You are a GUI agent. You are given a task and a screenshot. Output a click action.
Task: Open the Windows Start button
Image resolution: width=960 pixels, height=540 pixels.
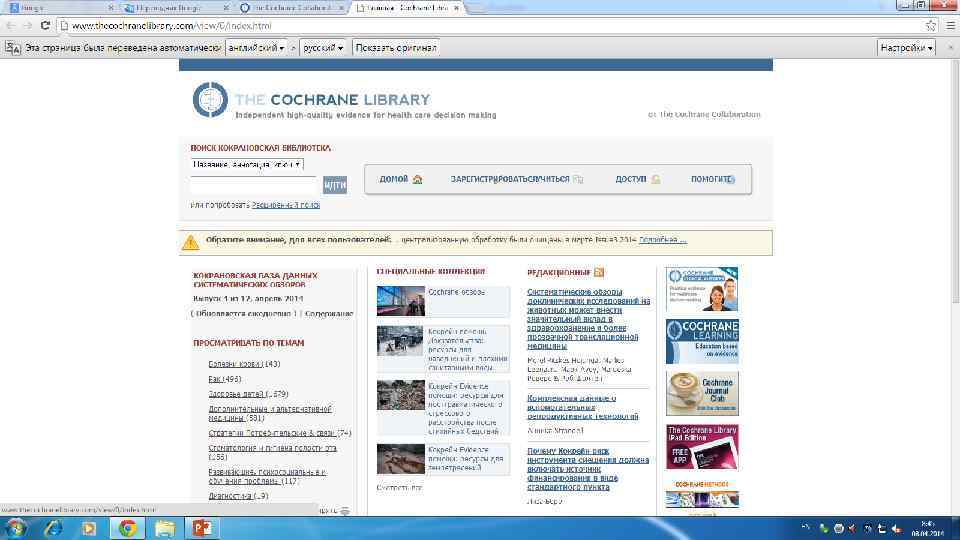pyautogui.click(x=15, y=528)
